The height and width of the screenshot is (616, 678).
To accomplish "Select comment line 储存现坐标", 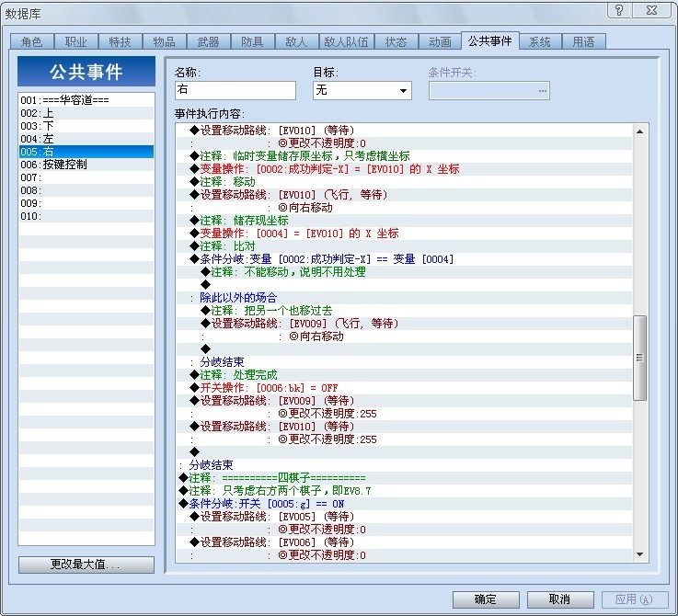I will (x=404, y=221).
